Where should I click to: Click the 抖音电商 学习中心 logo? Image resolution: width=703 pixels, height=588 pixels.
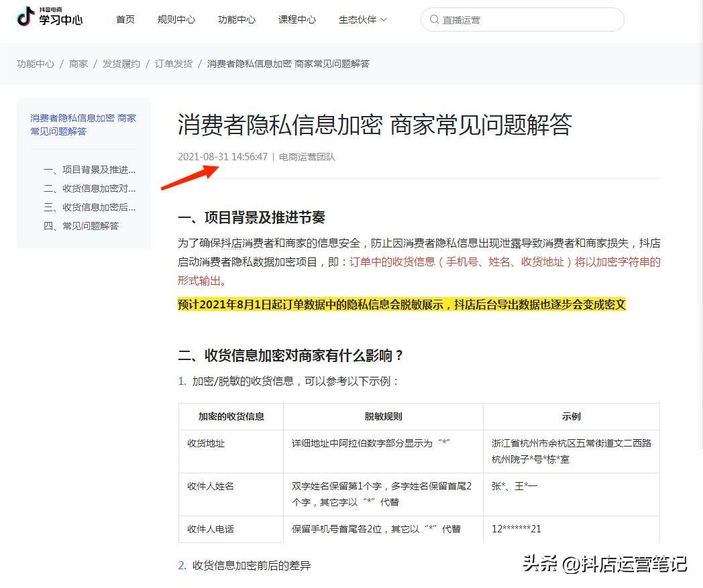(50, 17)
